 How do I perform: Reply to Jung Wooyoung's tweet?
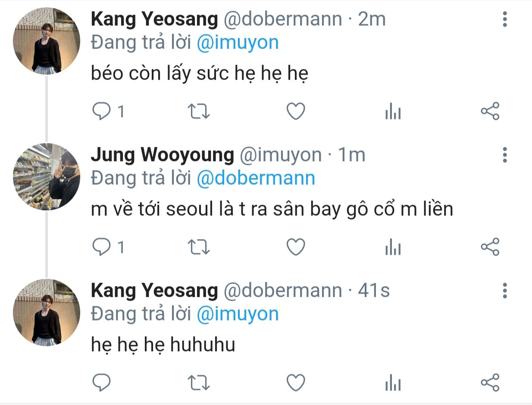click(102, 247)
